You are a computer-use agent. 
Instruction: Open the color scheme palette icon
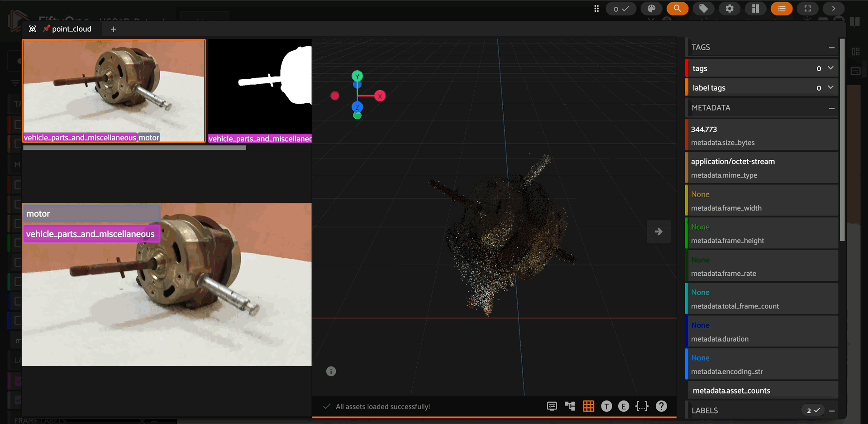pos(651,9)
